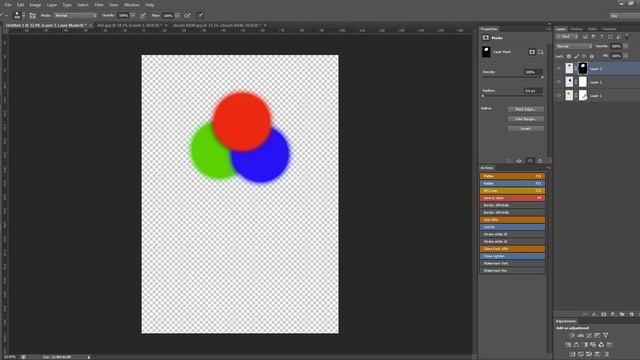
Task: Adjust the mask Density slider handle
Action: tap(542, 77)
